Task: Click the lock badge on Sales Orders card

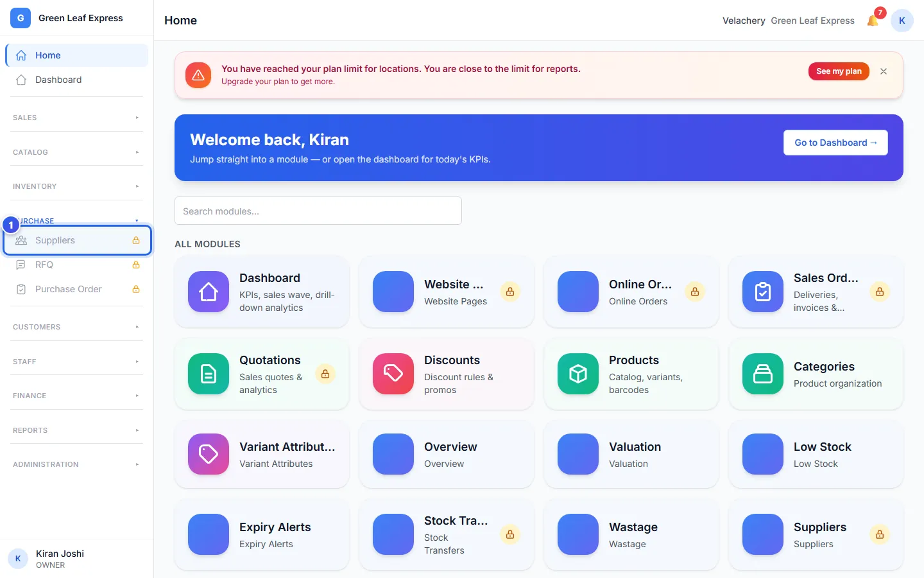Action: (x=880, y=292)
